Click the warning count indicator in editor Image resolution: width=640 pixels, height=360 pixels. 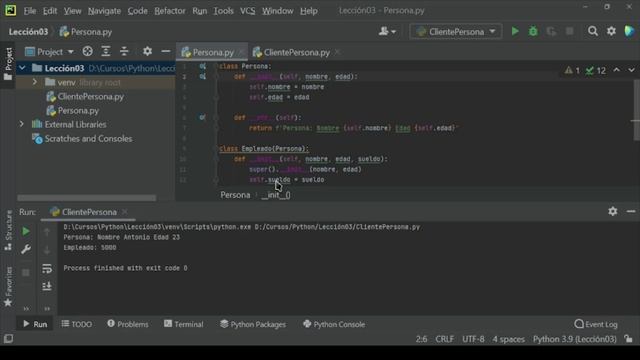click(572, 71)
